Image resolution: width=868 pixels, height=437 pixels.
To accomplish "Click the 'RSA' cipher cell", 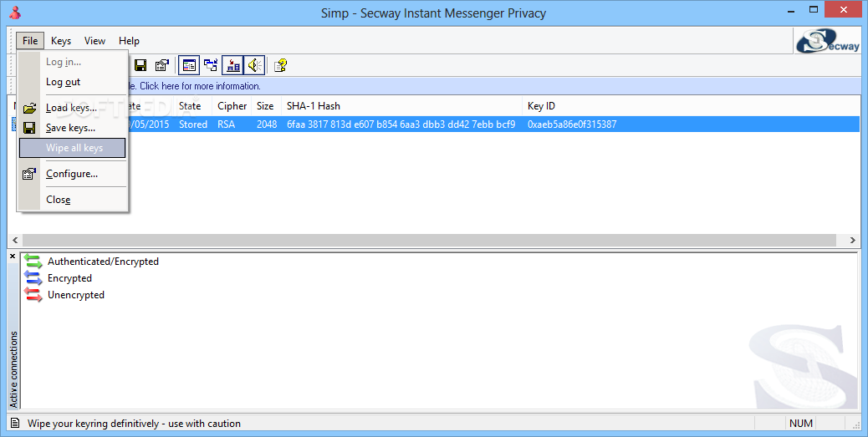I will coord(227,124).
